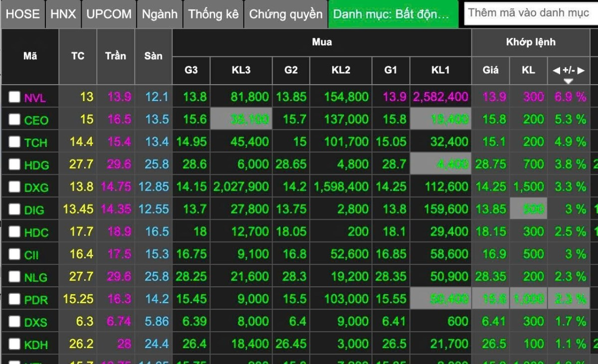Select the CEO row checkbox

click(x=14, y=120)
